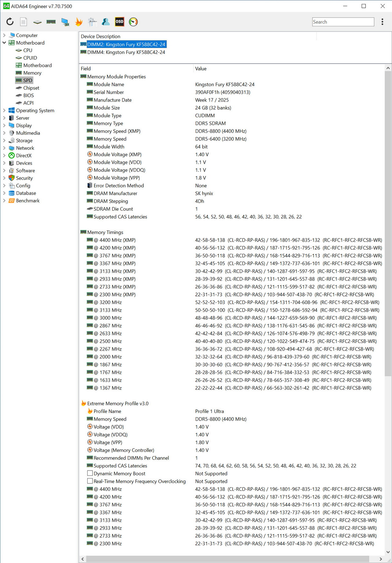Viewport: 392px width, 563px height.
Task: Select the CPUID item in tree
Action: [x=30, y=58]
